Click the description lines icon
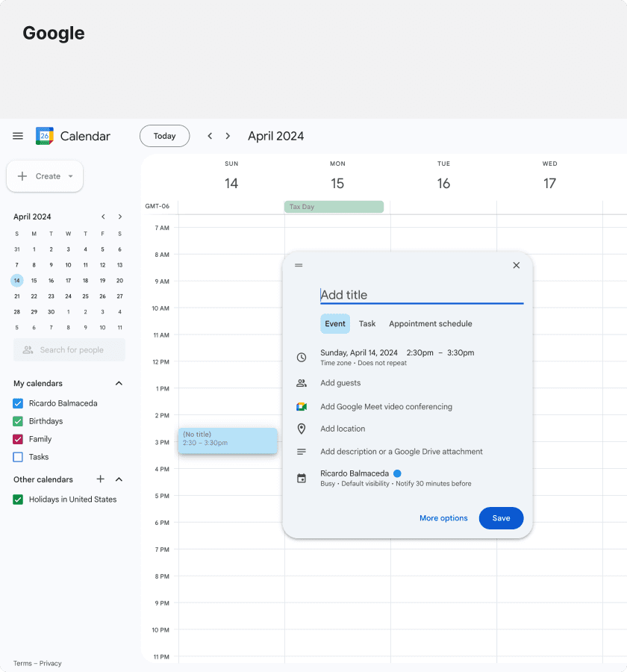The image size is (627, 672). 302,452
